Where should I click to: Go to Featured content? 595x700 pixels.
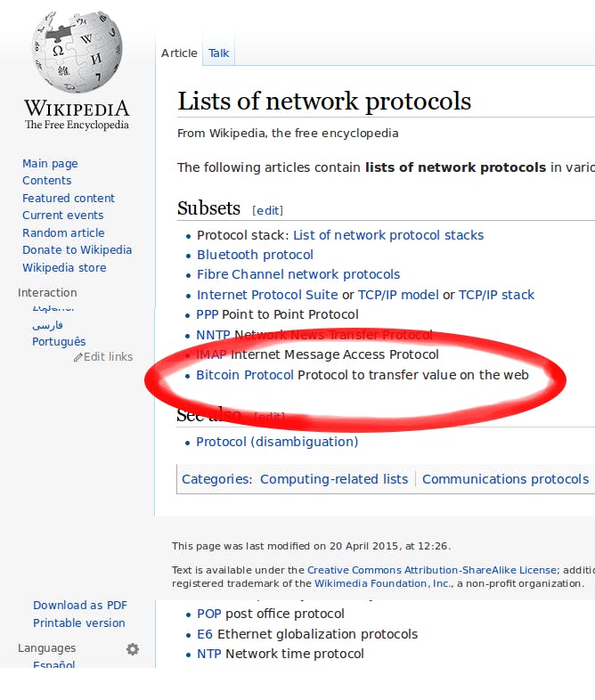[69, 198]
